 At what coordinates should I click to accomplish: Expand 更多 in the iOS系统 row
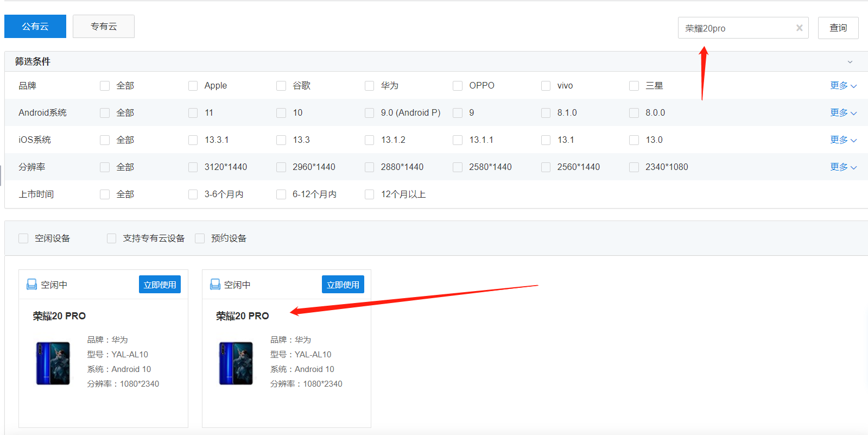click(x=843, y=140)
